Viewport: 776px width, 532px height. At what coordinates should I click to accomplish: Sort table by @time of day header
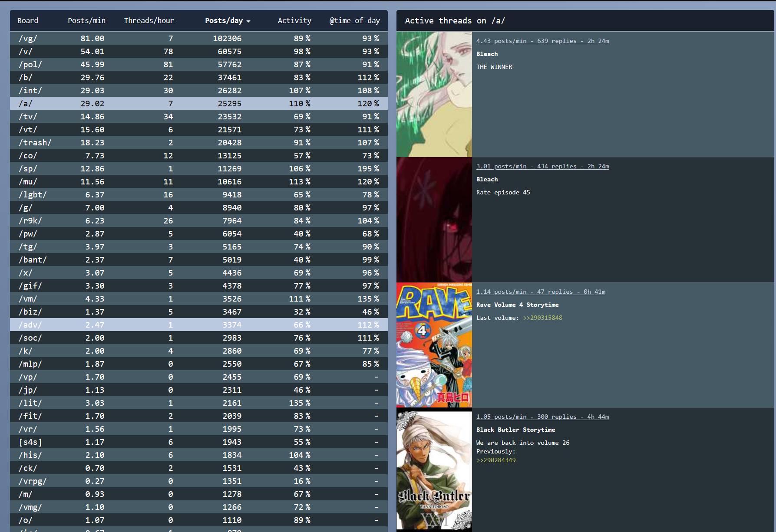pos(354,20)
